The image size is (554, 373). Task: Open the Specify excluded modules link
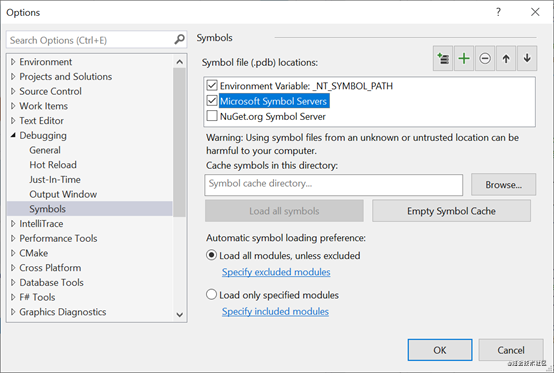tap(276, 272)
